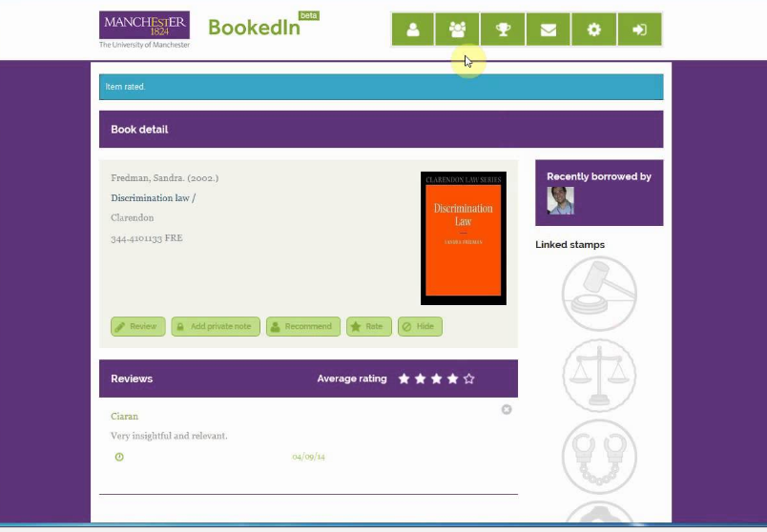Click the clock icon under Ciaran's review
The width and height of the screenshot is (767, 532).
point(119,457)
